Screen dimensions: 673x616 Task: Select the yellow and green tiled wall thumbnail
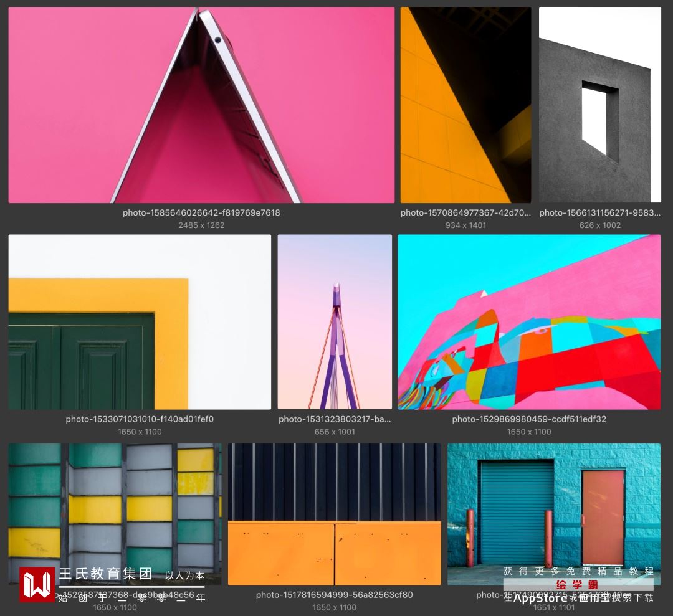pos(115,514)
